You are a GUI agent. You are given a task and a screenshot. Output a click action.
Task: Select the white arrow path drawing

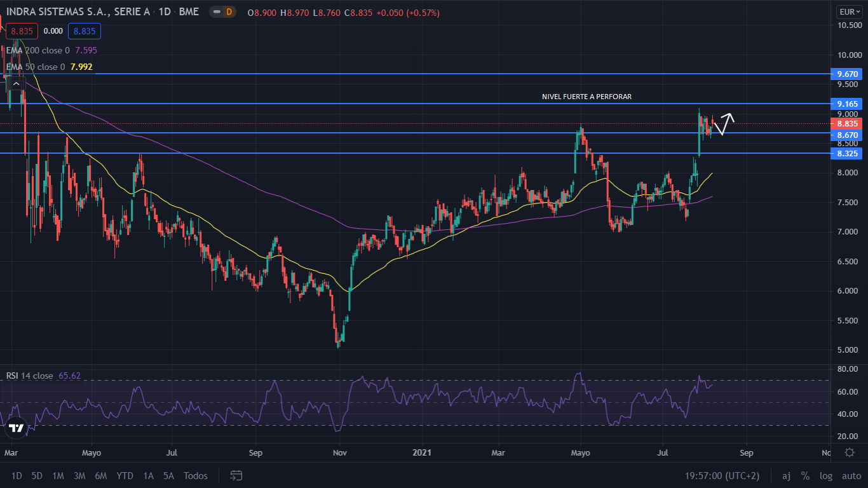pos(724,124)
